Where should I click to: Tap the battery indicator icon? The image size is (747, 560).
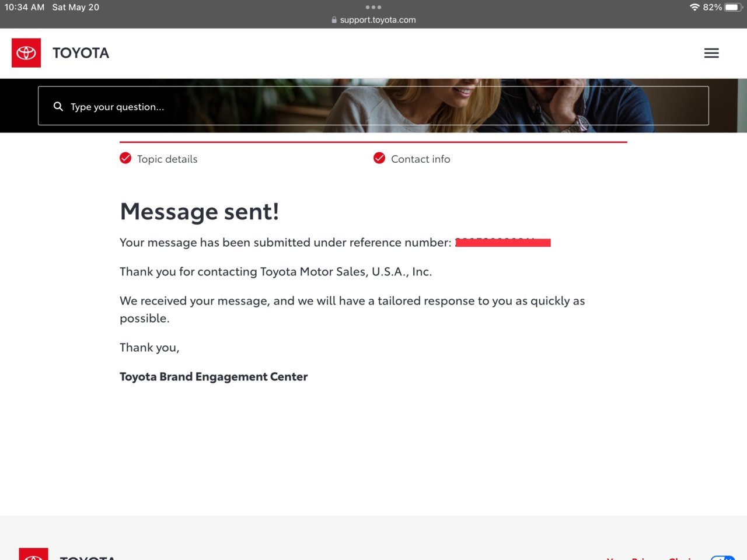click(x=733, y=7)
